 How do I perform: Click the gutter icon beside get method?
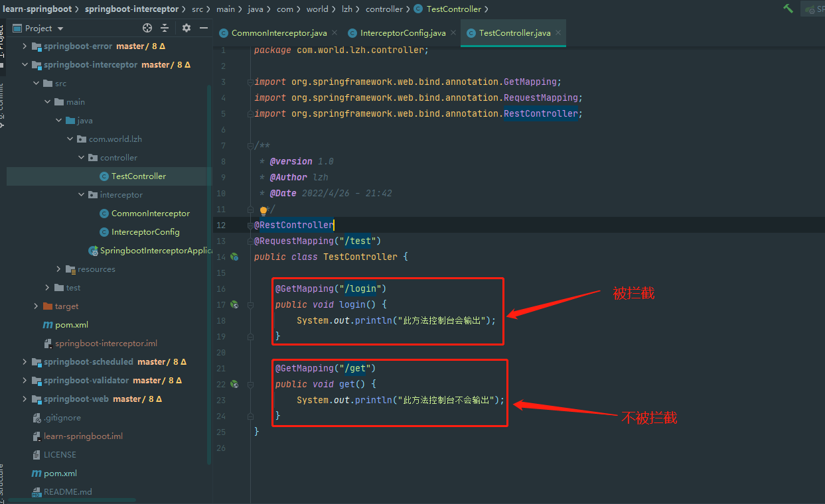[x=234, y=384]
